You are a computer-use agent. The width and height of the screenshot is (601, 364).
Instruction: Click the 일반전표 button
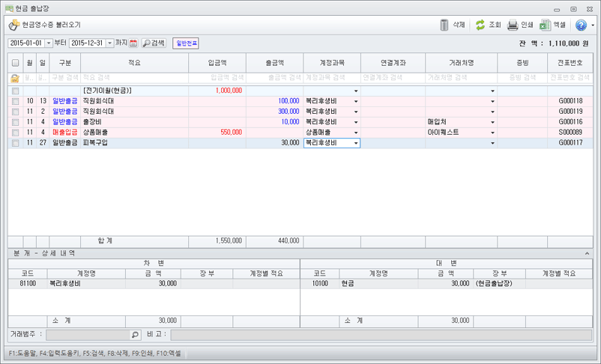coord(187,43)
